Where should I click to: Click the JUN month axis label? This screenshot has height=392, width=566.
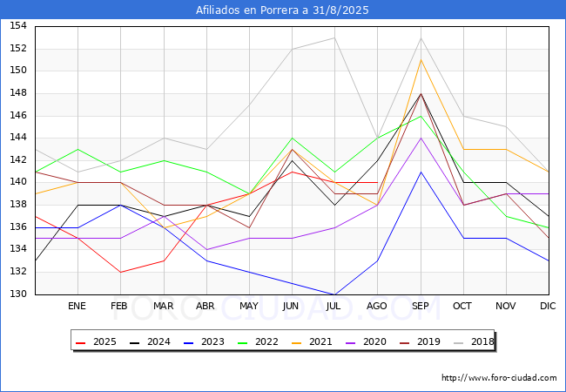[x=291, y=306]
